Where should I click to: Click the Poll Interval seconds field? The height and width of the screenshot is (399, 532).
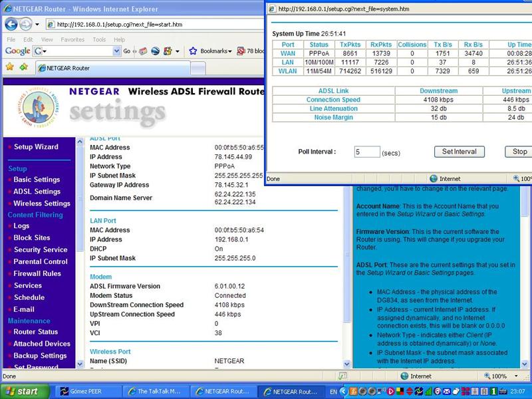tap(367, 152)
